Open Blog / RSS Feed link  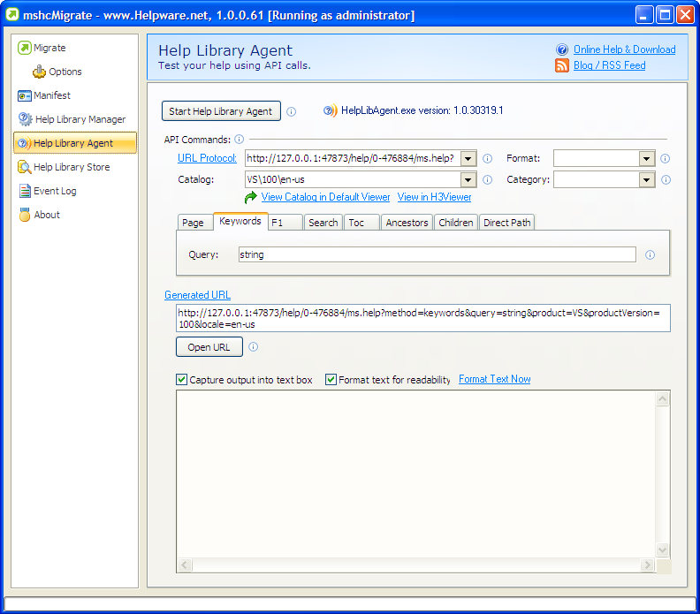(x=609, y=65)
